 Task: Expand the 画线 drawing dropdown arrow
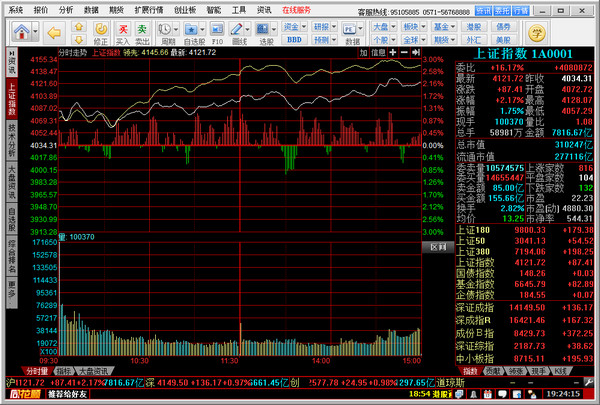[x=247, y=29]
